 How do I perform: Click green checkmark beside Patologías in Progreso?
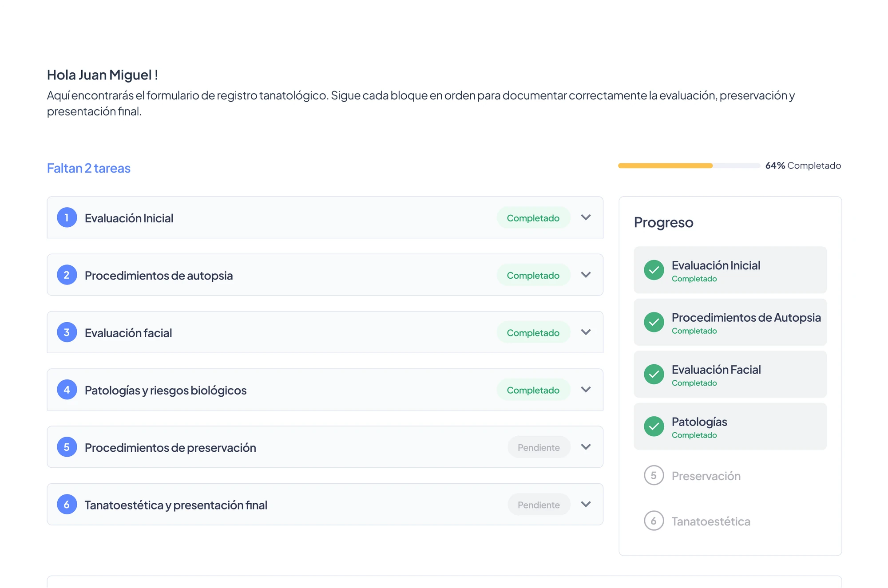pos(654,426)
